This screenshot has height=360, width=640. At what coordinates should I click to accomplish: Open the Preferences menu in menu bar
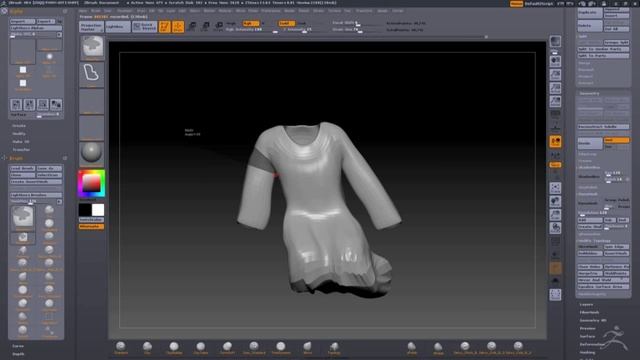(x=271, y=11)
